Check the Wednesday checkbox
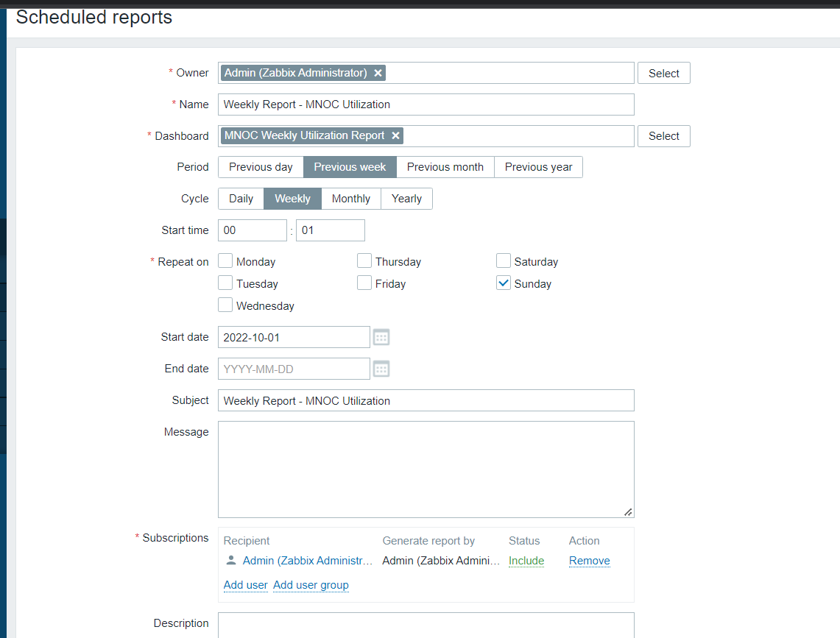 [225, 305]
